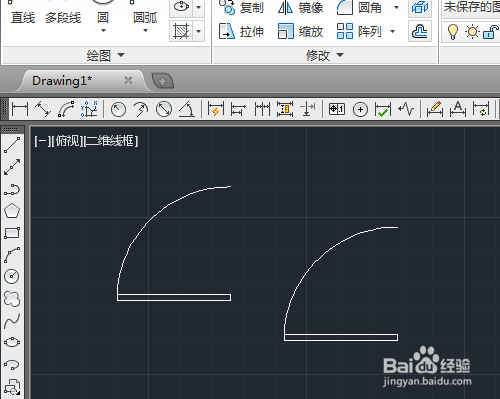
Task: Switch to the Drawing1* tab
Action: coord(62,81)
